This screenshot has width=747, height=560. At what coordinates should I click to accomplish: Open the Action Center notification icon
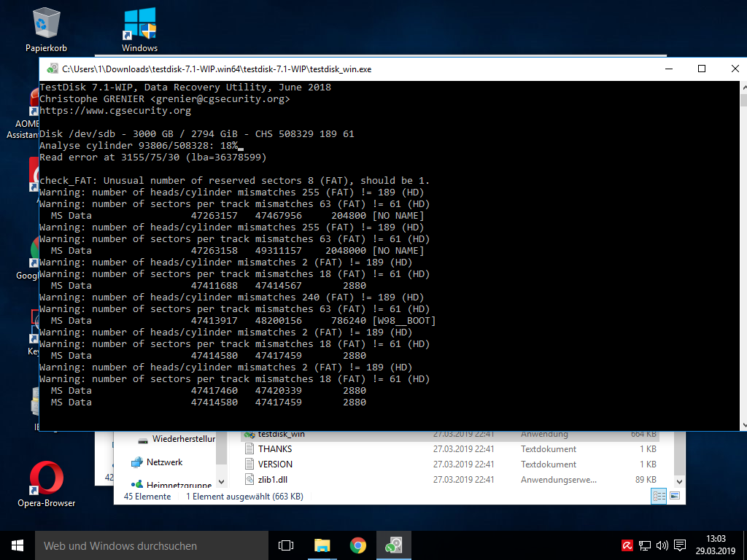pyautogui.click(x=680, y=545)
